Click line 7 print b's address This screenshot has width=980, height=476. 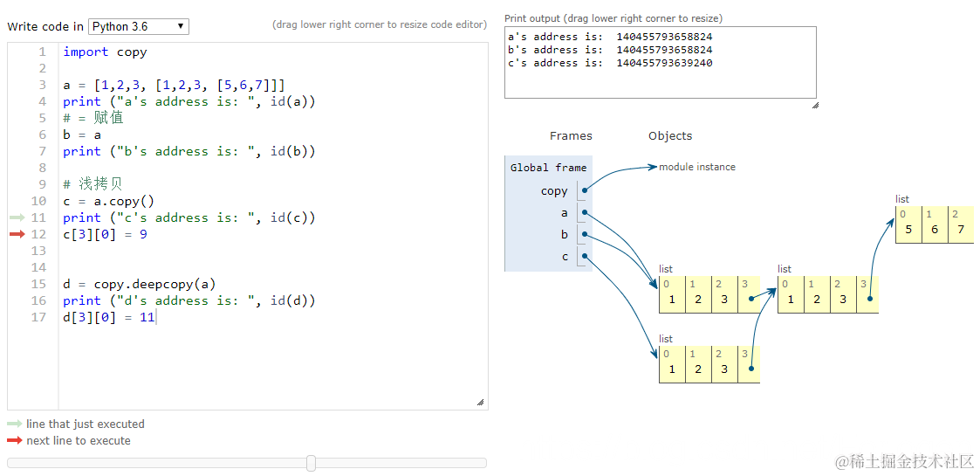pyautogui.click(x=189, y=151)
